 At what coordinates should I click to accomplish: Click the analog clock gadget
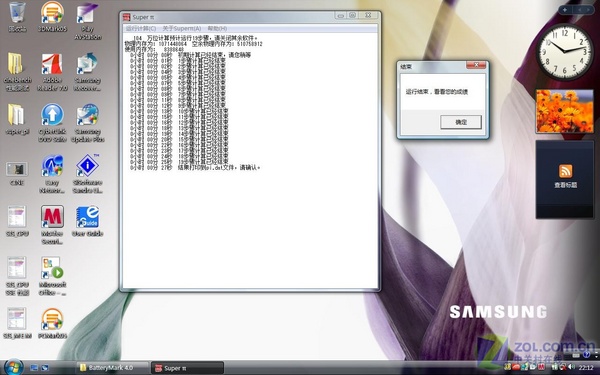pyautogui.click(x=565, y=52)
